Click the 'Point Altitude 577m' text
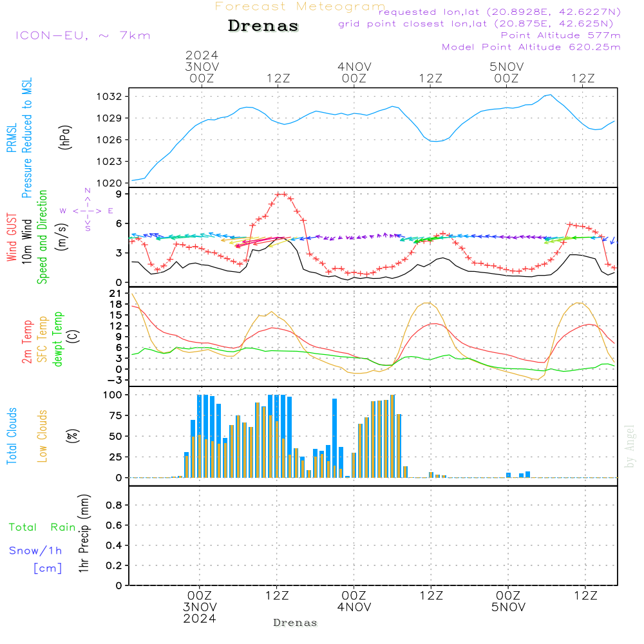 tap(561, 35)
